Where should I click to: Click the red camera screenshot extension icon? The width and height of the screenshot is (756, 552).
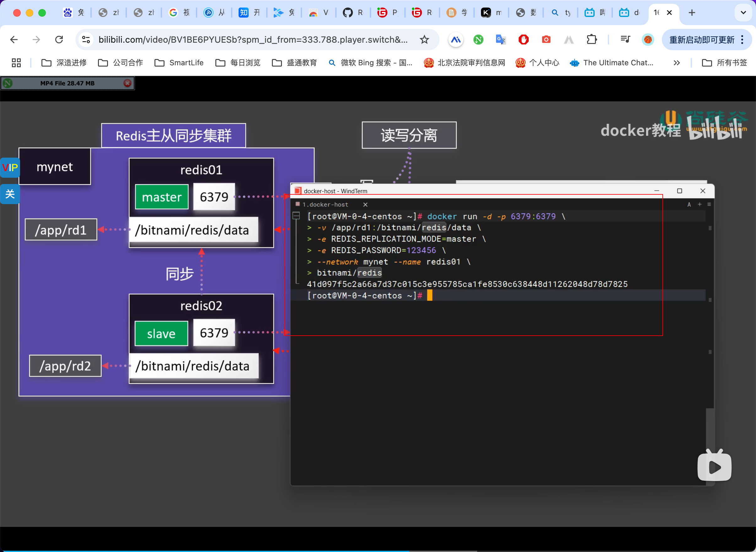(546, 40)
